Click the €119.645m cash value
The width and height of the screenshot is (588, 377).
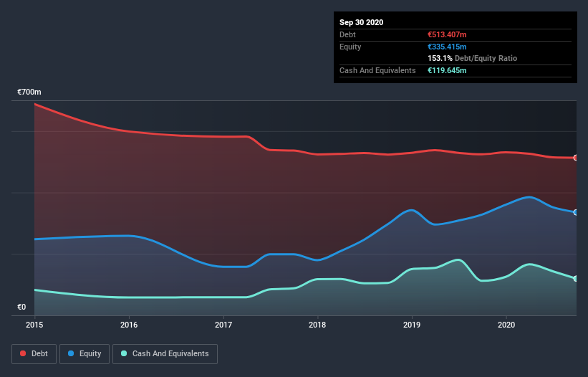(x=447, y=70)
